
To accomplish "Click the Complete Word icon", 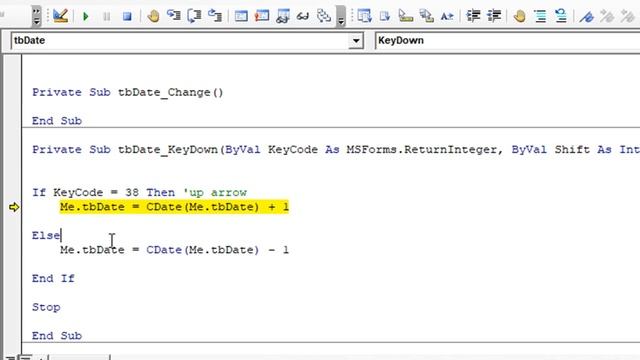I will [x=447, y=16].
